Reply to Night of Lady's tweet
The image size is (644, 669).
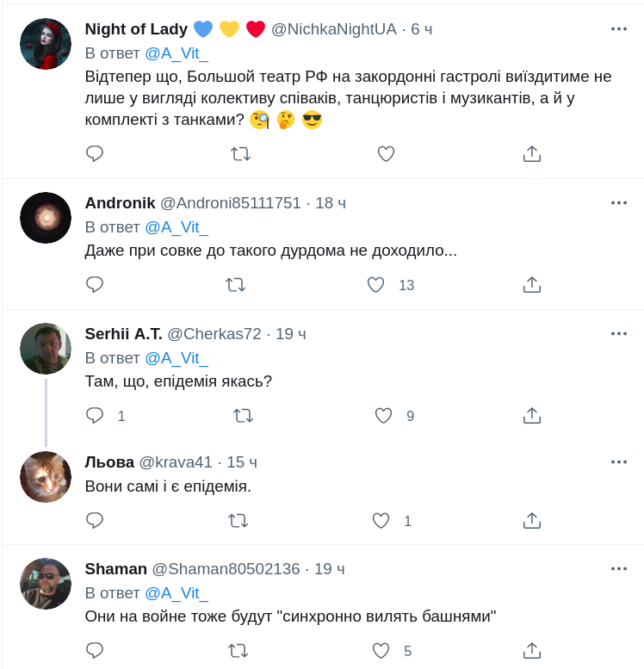point(95,154)
